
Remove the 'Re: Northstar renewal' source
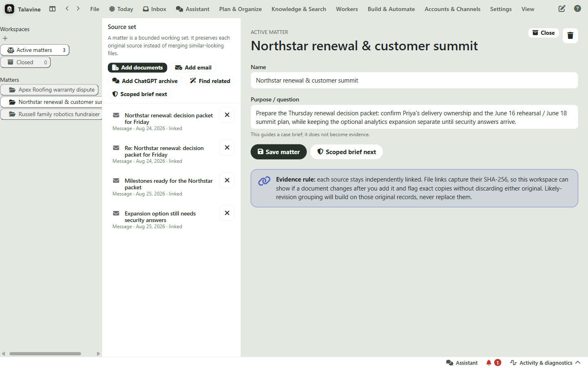(227, 148)
